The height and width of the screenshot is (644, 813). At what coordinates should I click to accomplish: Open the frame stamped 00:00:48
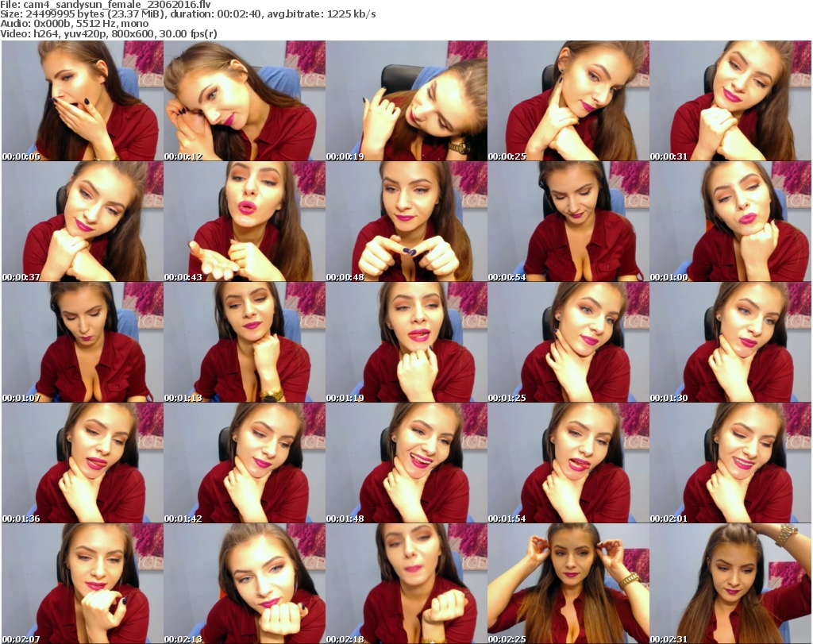click(x=406, y=222)
